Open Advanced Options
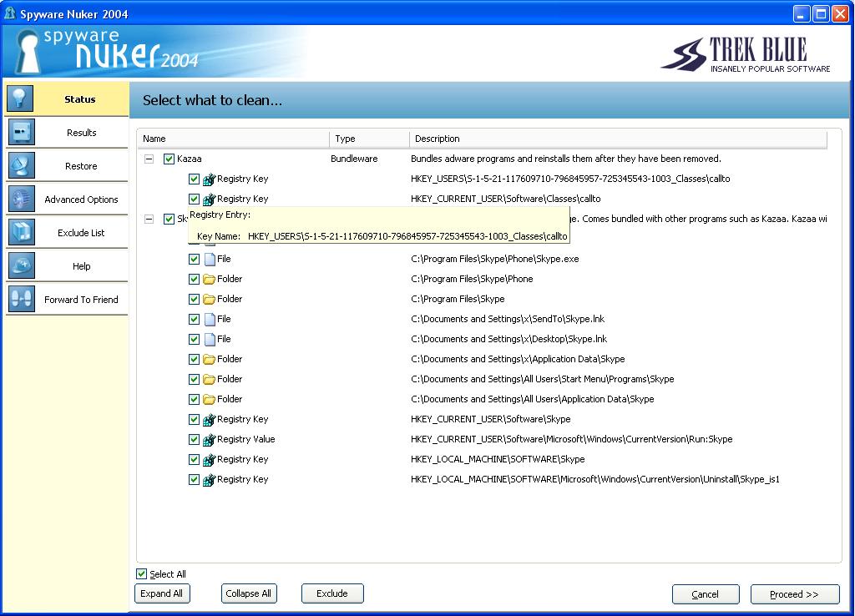This screenshot has width=855, height=616. [x=67, y=199]
